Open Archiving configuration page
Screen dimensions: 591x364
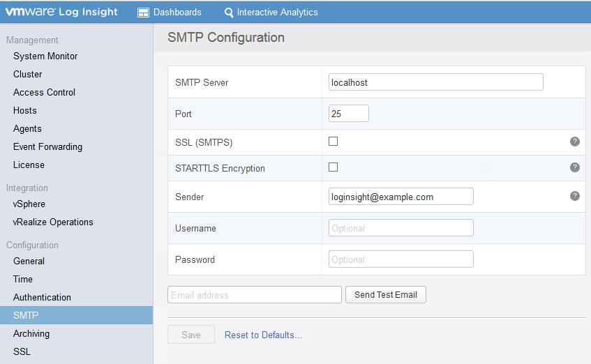pos(31,333)
